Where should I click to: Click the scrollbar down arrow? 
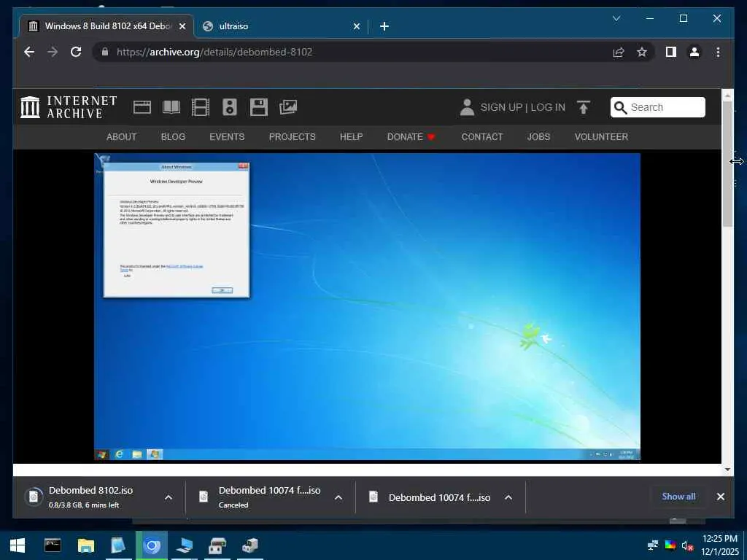[x=727, y=470]
